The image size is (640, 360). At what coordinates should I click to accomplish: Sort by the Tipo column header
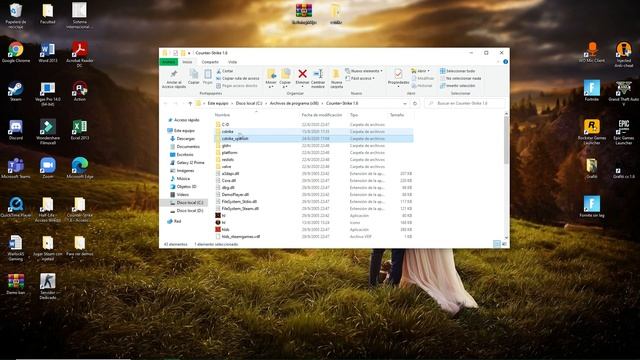coord(353,115)
